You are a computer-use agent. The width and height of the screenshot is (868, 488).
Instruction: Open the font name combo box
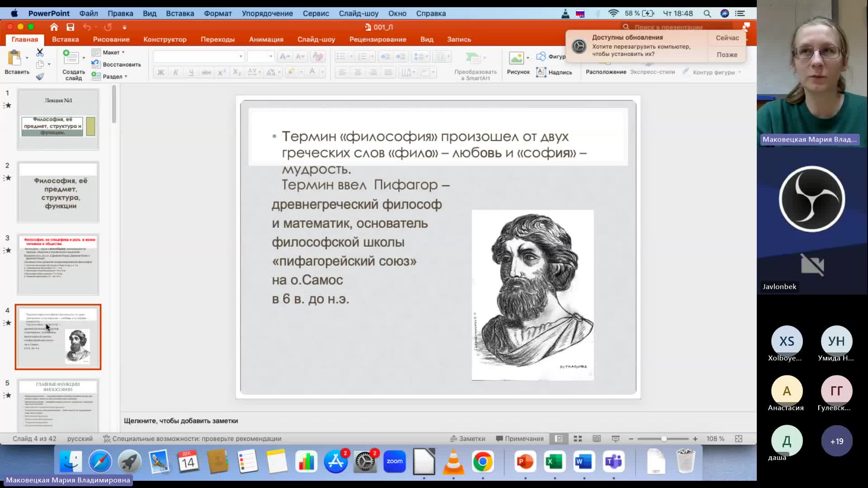click(198, 56)
